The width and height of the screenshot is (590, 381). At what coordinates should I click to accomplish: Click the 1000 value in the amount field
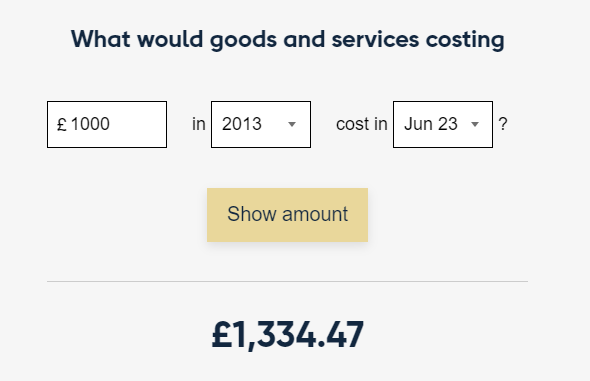pyautogui.click(x=90, y=124)
